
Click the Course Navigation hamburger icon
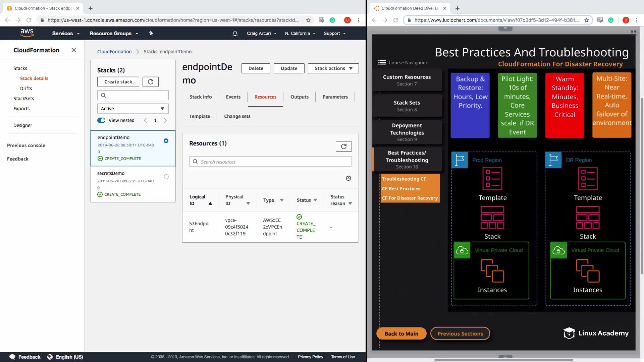(381, 62)
